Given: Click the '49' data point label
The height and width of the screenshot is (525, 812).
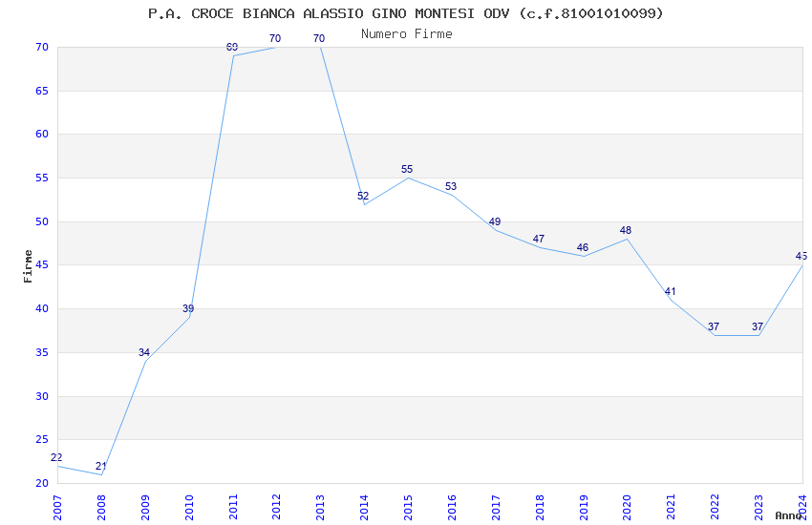Looking at the screenshot, I should tap(495, 221).
